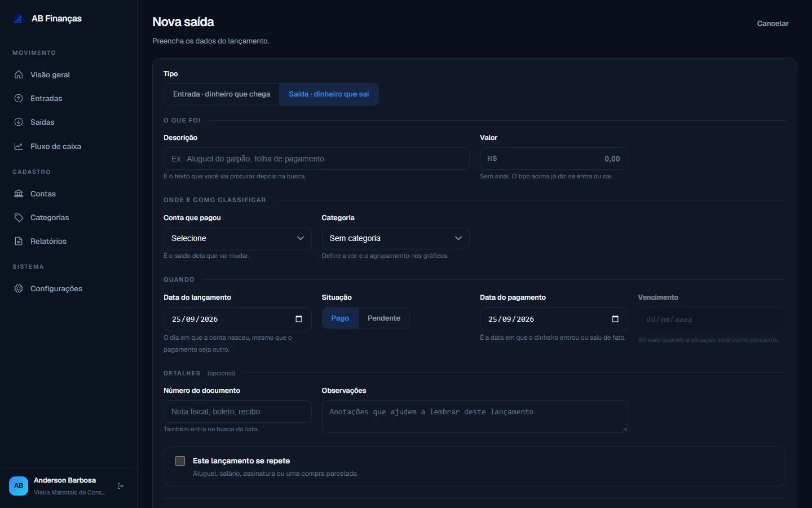Viewport: 812px width, 508px height.
Task: Select 'Entrada · dinheiro que chega' type
Action: pyautogui.click(x=222, y=94)
